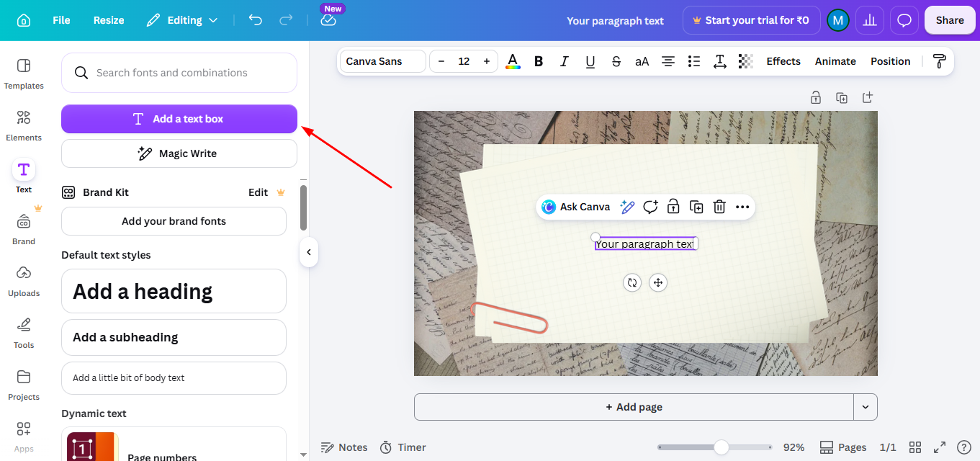The image size is (980, 461).
Task: Click Add a text box button
Action: click(179, 119)
